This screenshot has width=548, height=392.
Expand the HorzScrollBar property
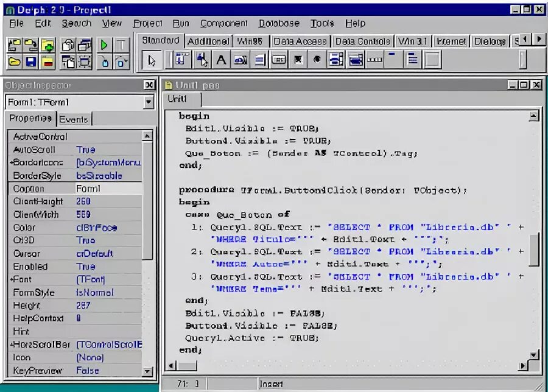11,345
